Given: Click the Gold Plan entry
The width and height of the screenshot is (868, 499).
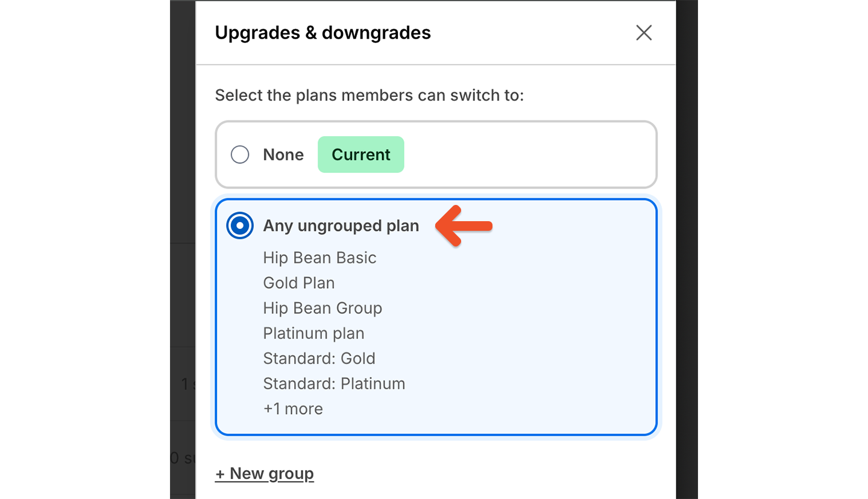Looking at the screenshot, I should 298,283.
